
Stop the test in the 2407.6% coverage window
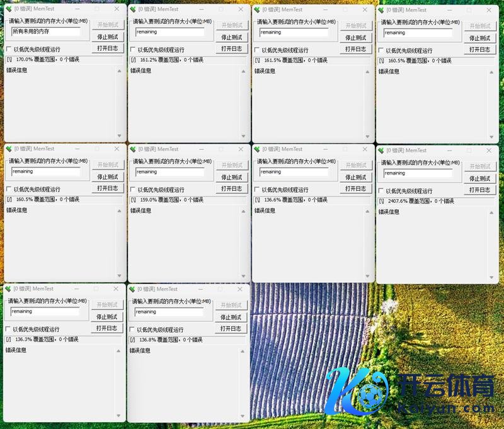(479, 178)
